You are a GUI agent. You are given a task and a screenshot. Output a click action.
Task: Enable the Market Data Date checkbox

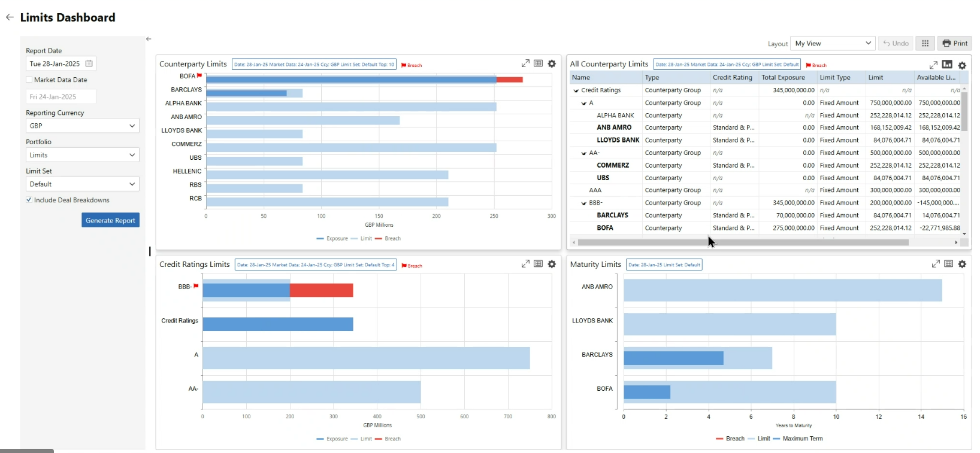tap(29, 80)
